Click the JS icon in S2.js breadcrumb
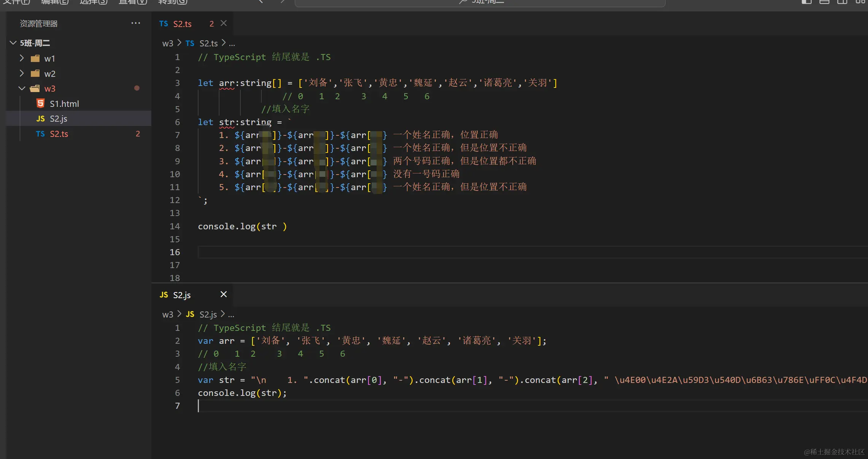Image resolution: width=868 pixels, height=459 pixels. click(190, 314)
